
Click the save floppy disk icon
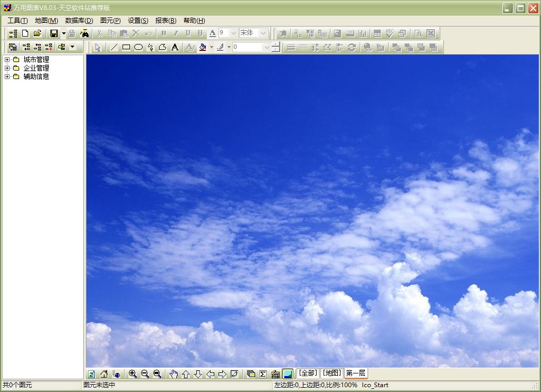coord(54,33)
